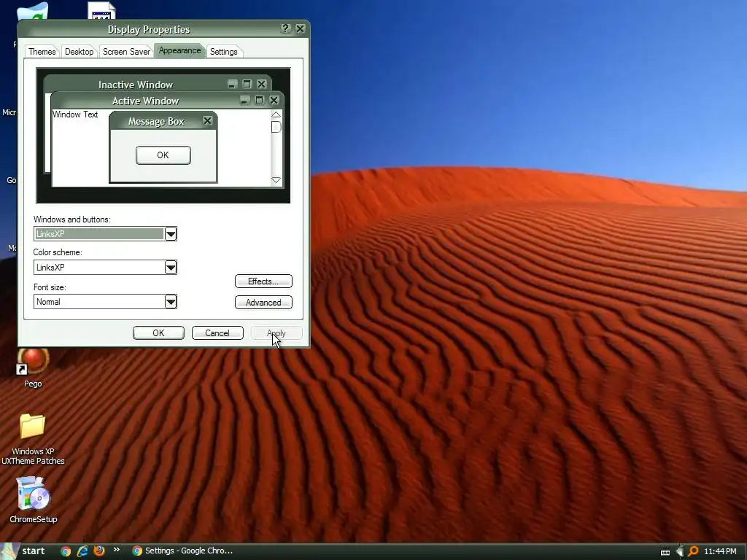Image resolution: width=747 pixels, height=560 pixels.
Task: Switch to the Themes tab
Action: pyautogui.click(x=42, y=52)
